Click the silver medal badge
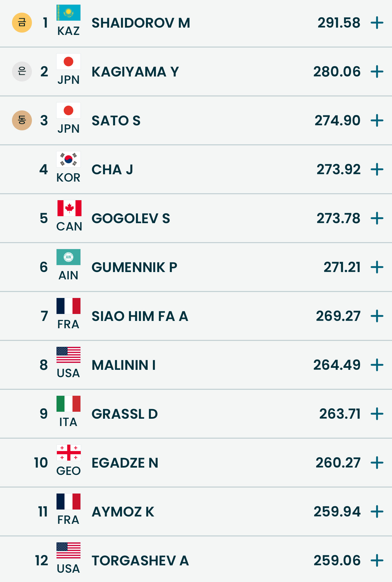This screenshot has height=582, width=392. 22,72
